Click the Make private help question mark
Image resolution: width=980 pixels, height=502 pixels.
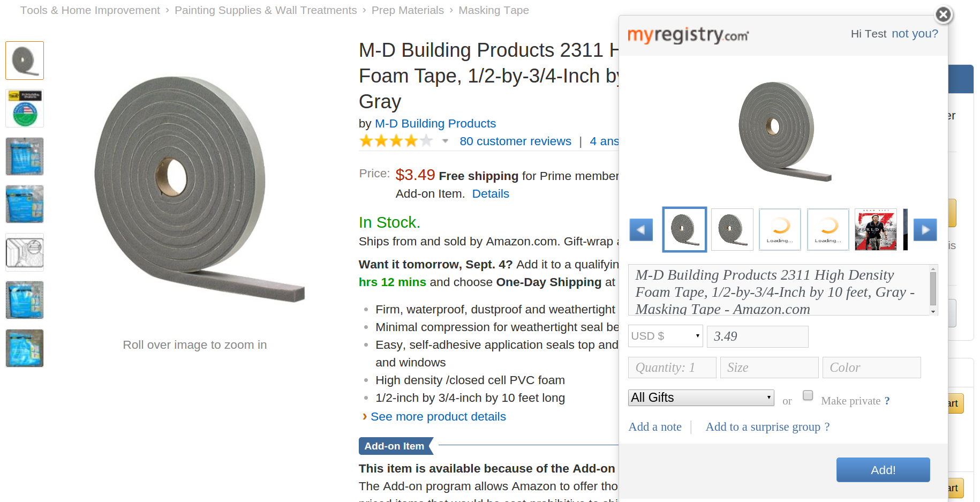pos(887,401)
